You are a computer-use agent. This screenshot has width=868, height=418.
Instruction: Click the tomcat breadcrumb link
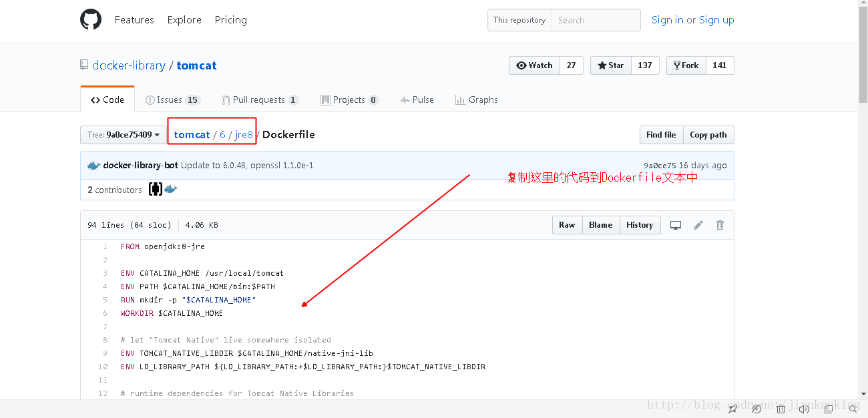pyautogui.click(x=192, y=135)
